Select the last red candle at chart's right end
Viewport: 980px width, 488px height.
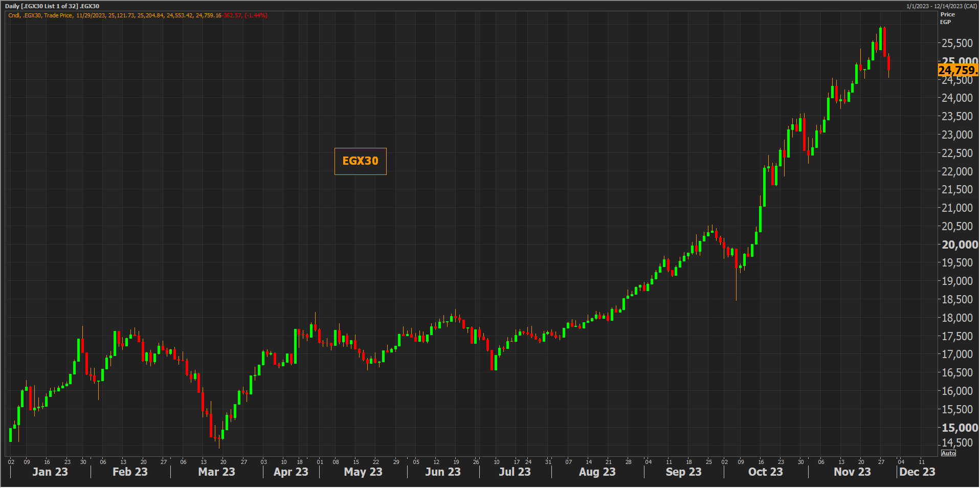point(889,63)
